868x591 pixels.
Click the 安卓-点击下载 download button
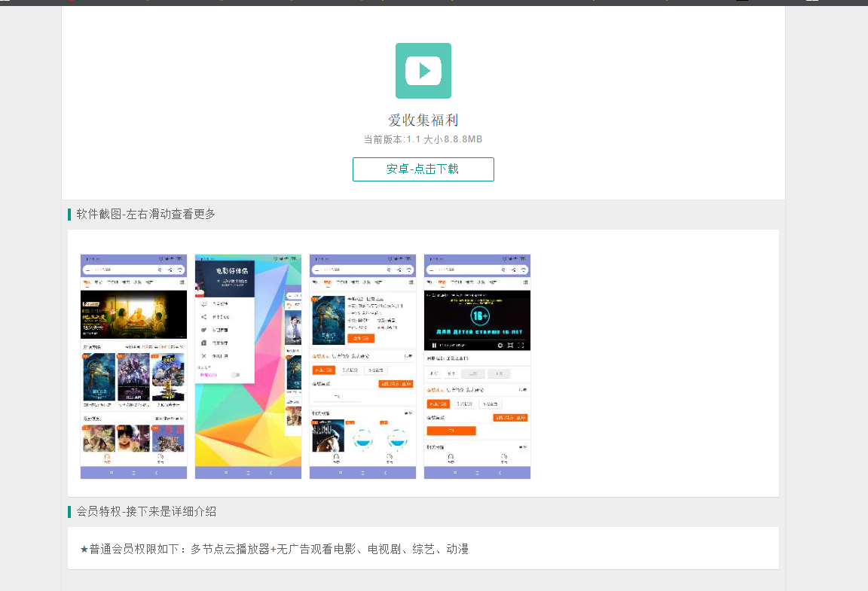coord(423,169)
